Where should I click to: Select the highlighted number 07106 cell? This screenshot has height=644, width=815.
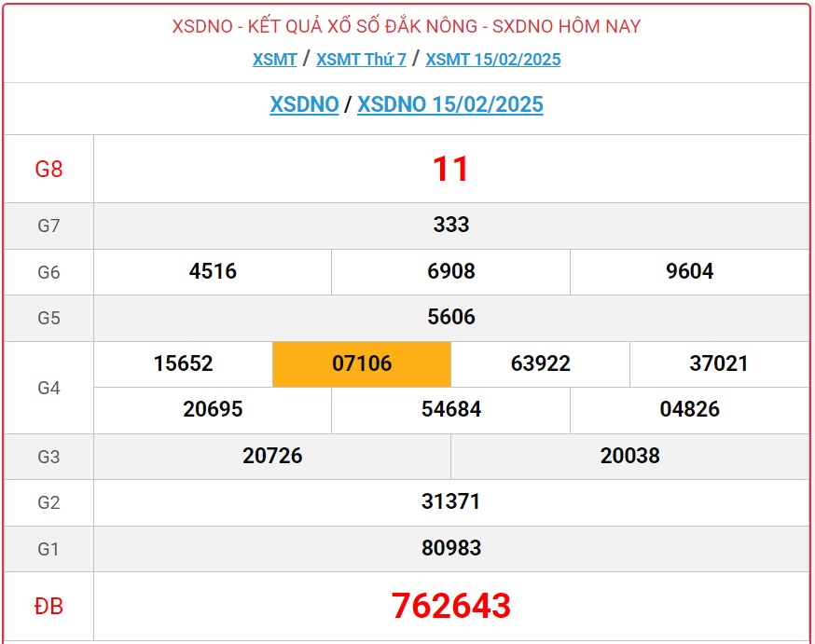(362, 363)
